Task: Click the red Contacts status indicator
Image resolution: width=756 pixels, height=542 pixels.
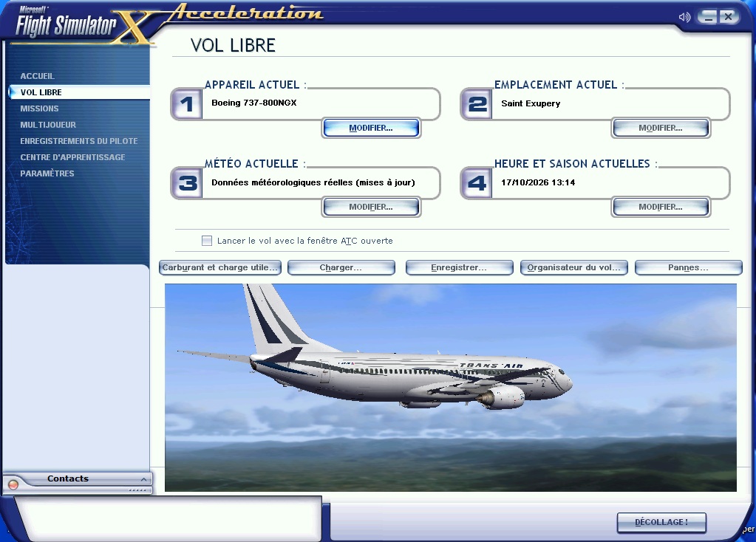Action: tap(13, 484)
